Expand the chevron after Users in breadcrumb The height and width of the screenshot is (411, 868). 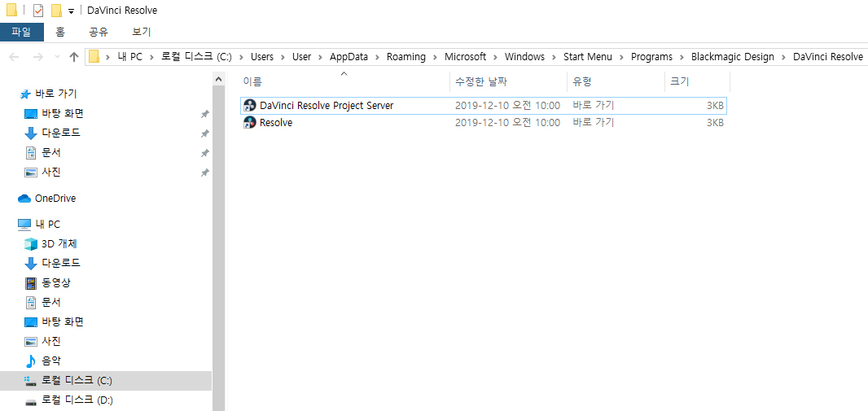(x=283, y=56)
